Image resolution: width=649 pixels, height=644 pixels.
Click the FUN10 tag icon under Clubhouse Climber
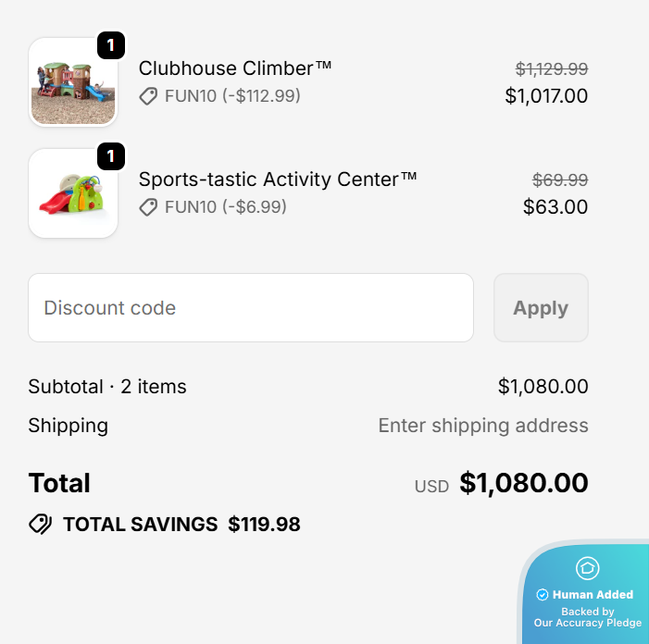pos(148,96)
